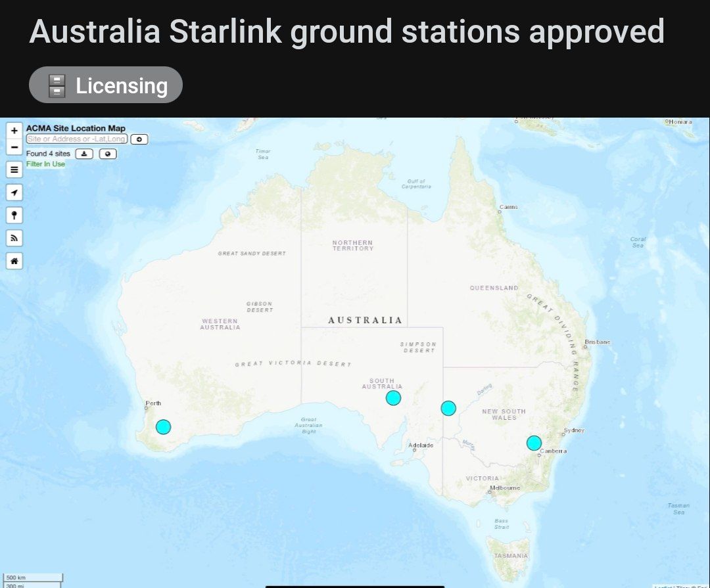Click the TASMANIA label on the map
Image resolution: width=710 pixels, height=588 pixels.
511,556
